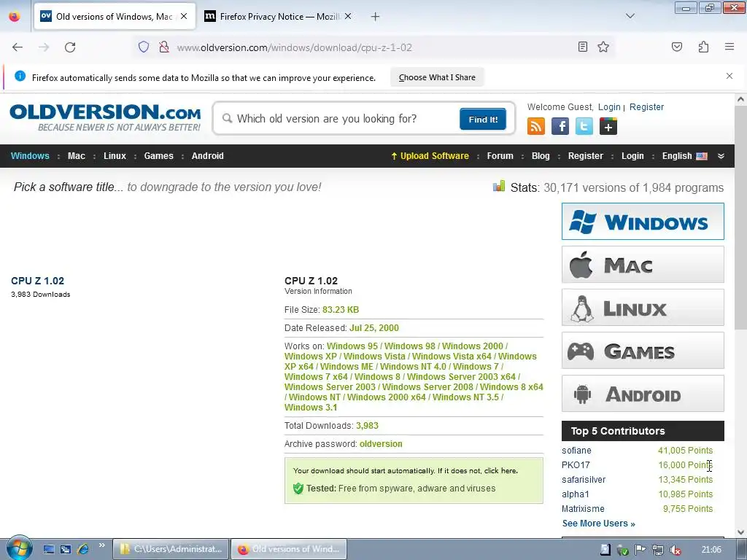
Task: Expand the double chevron in navigation bar
Action: 721,156
